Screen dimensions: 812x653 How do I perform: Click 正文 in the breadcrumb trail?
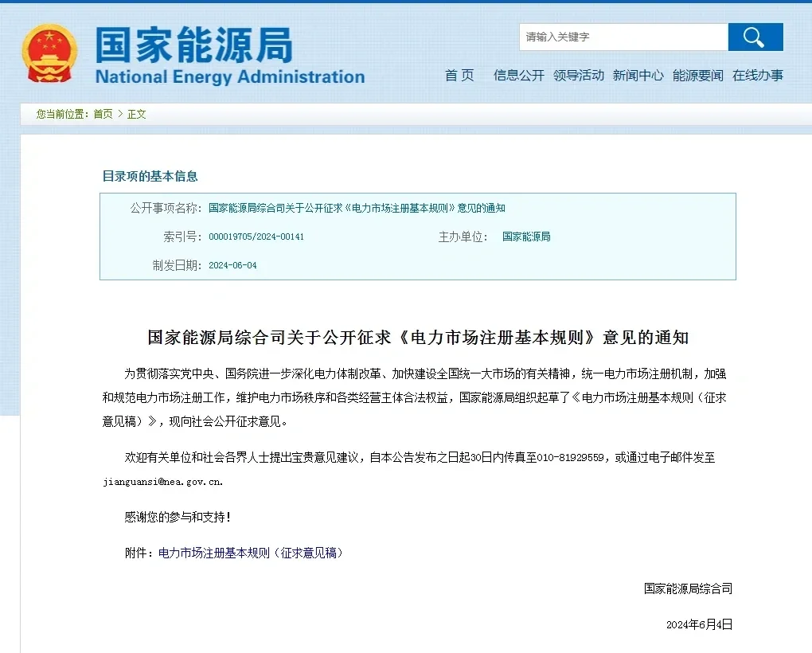click(135, 114)
